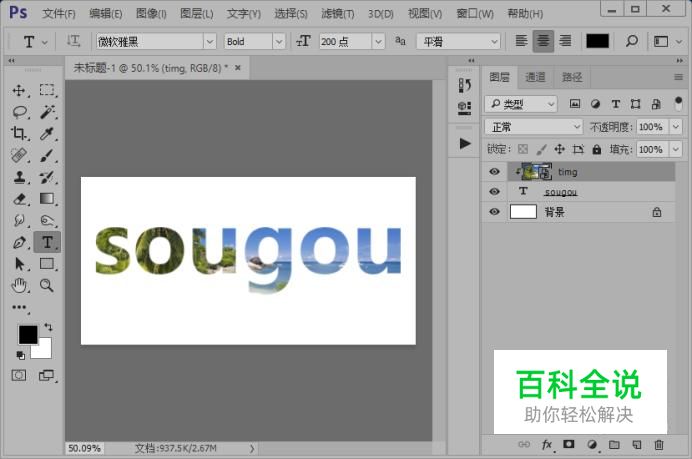Open the Bold font style dropdown
The height and width of the screenshot is (459, 692).
click(x=278, y=41)
